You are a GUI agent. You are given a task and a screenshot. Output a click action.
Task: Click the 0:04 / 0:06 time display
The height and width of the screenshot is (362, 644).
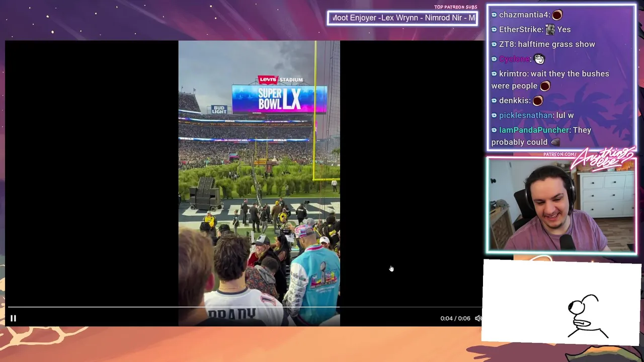click(x=455, y=318)
